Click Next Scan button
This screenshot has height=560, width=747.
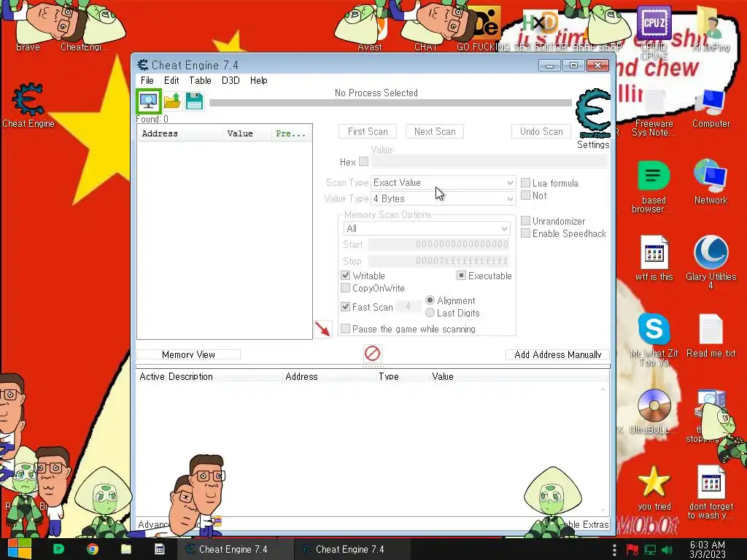click(435, 131)
